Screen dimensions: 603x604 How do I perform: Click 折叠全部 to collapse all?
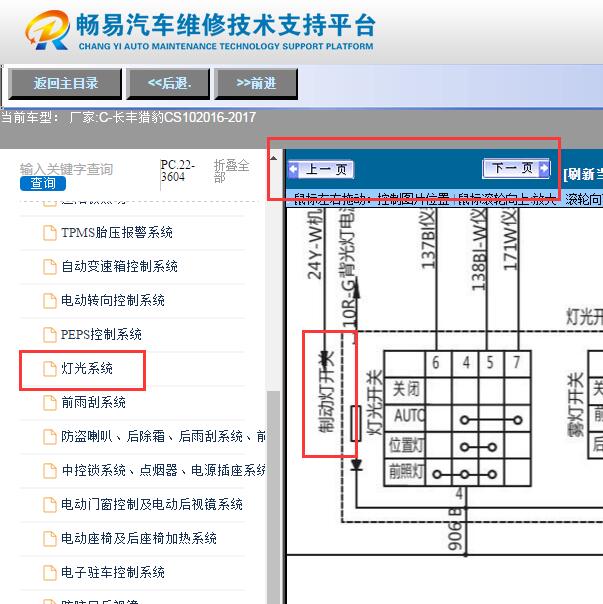(x=231, y=171)
